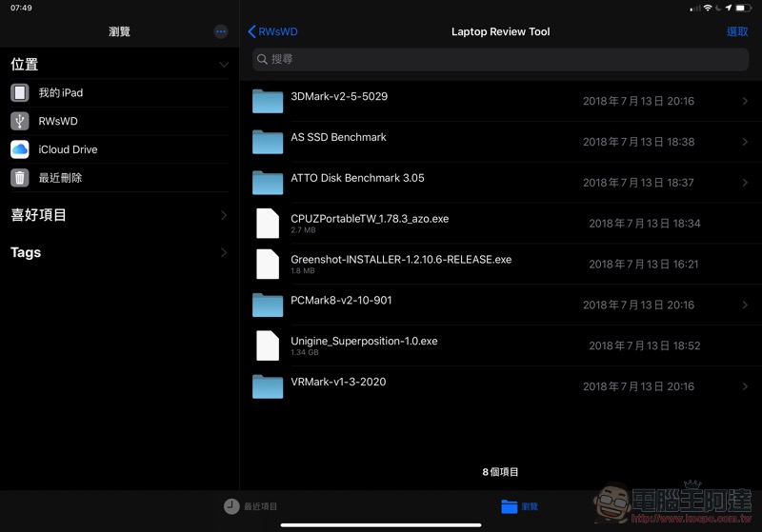The image size is (762, 532).
Task: Open the VRMark-v1-3-2020 folder icon
Action: [268, 386]
